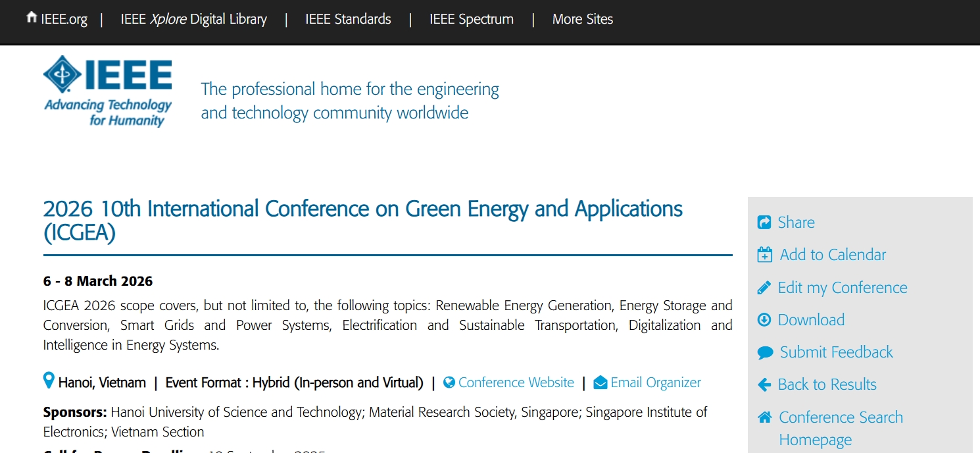Click the globe icon next to Conference Website
The width and height of the screenshot is (980, 453).
click(x=449, y=383)
